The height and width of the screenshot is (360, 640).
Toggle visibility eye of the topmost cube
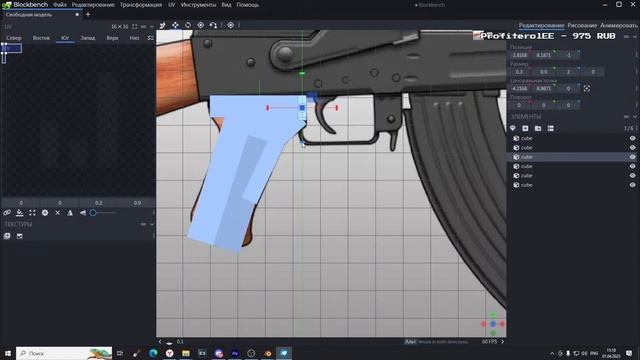(x=632, y=138)
